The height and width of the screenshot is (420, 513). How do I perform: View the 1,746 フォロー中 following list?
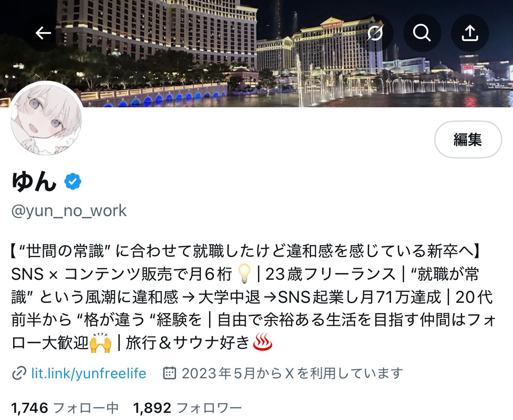click(65, 408)
